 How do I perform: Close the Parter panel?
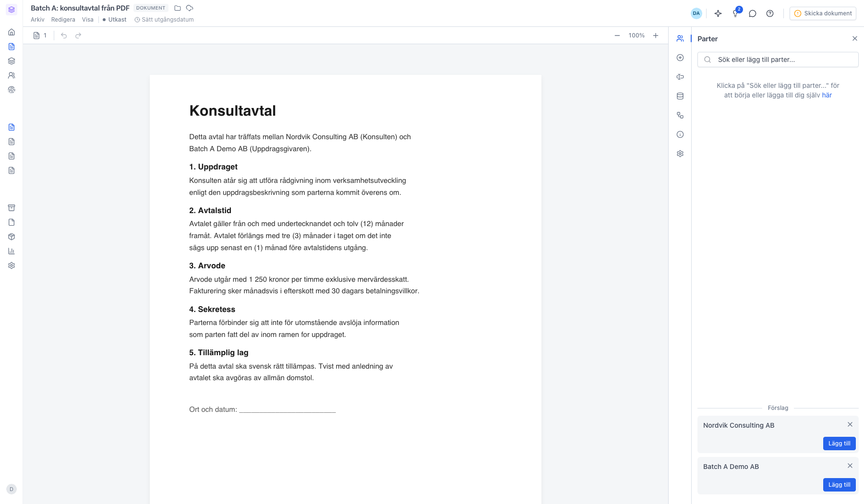[855, 38]
